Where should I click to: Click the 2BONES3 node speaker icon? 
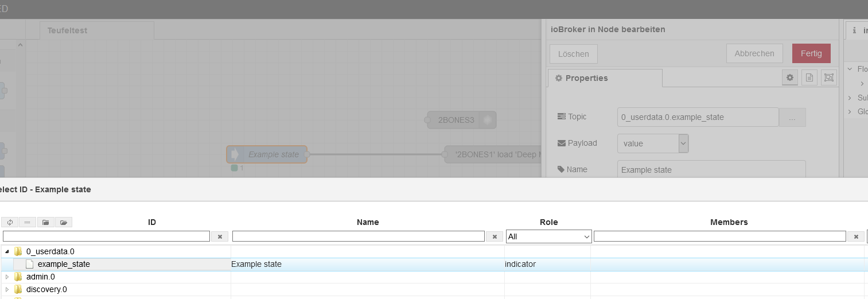[x=488, y=120]
